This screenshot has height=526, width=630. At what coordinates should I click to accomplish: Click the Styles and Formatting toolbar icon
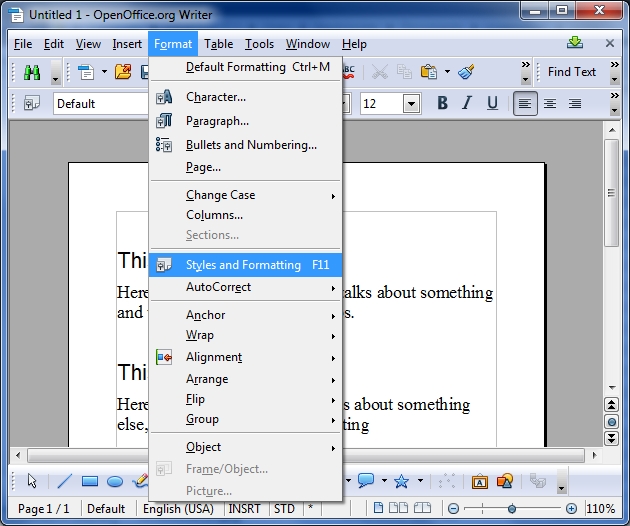[x=32, y=104]
